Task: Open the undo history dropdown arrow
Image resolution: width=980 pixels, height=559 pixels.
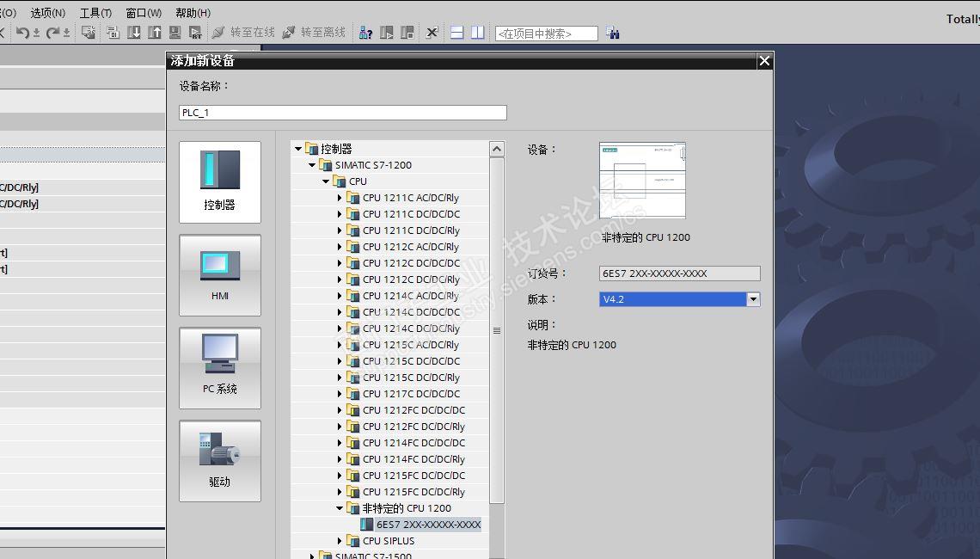Action: click(36, 34)
